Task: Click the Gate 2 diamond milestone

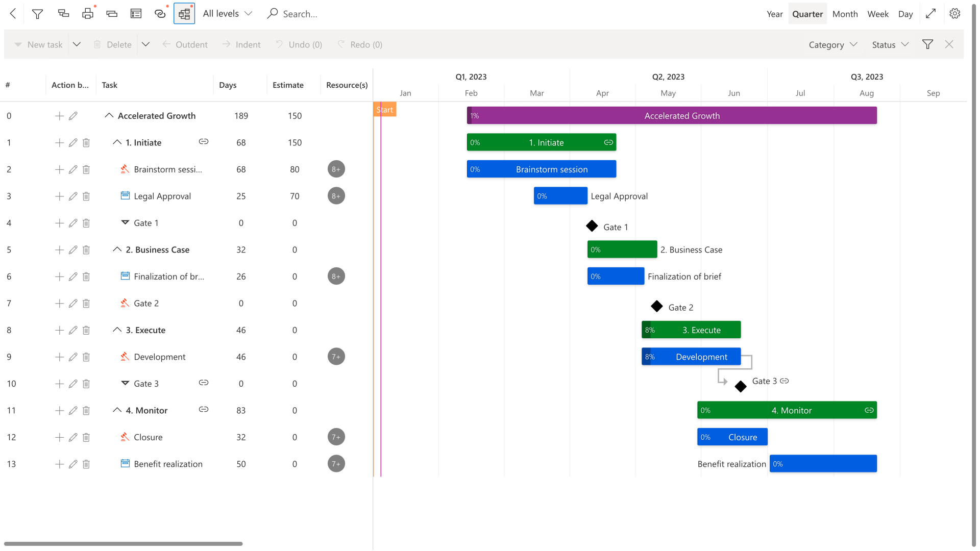Action: 657,306
